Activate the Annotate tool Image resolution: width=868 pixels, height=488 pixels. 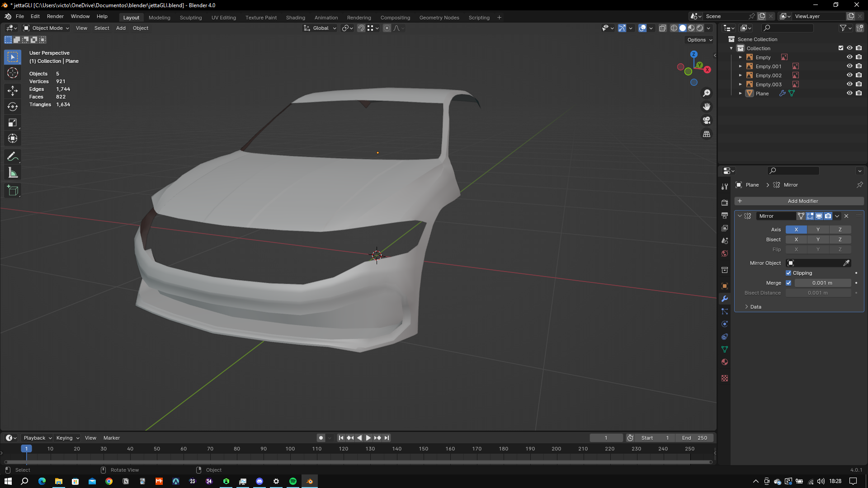pos(13,157)
